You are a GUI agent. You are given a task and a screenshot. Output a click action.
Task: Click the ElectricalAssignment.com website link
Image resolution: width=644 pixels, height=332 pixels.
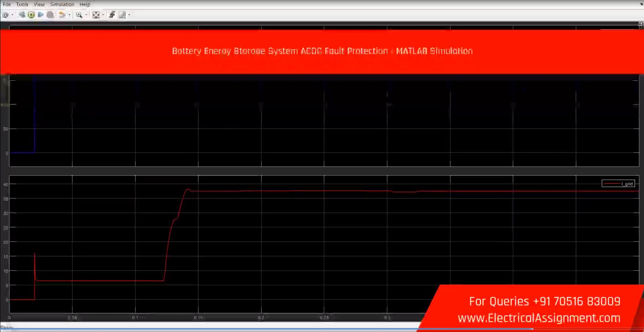539,318
